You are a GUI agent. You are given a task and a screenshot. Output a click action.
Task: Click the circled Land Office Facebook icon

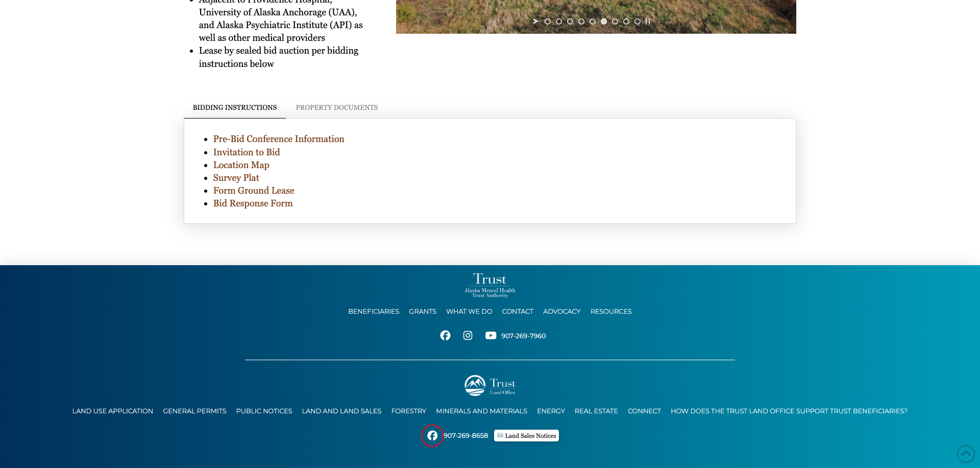coord(432,435)
